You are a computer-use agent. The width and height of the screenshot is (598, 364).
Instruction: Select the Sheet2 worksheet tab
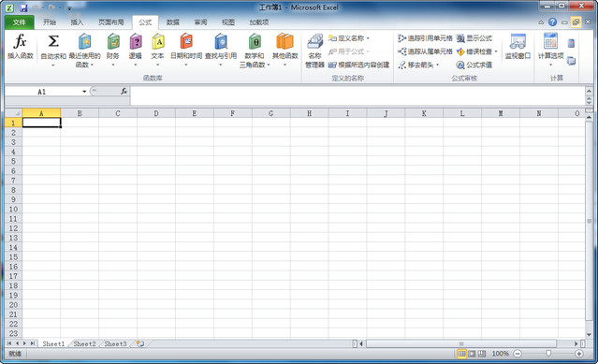coord(84,343)
